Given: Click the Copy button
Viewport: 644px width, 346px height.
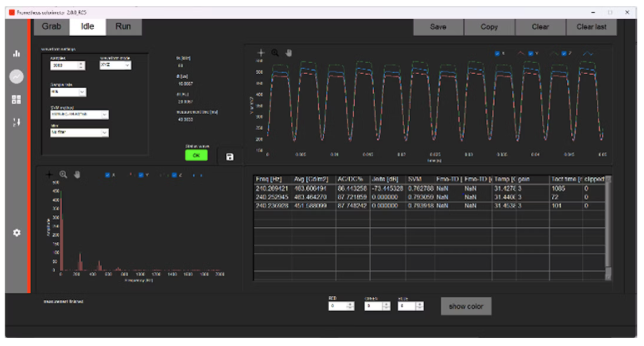Looking at the screenshot, I should point(489,27).
